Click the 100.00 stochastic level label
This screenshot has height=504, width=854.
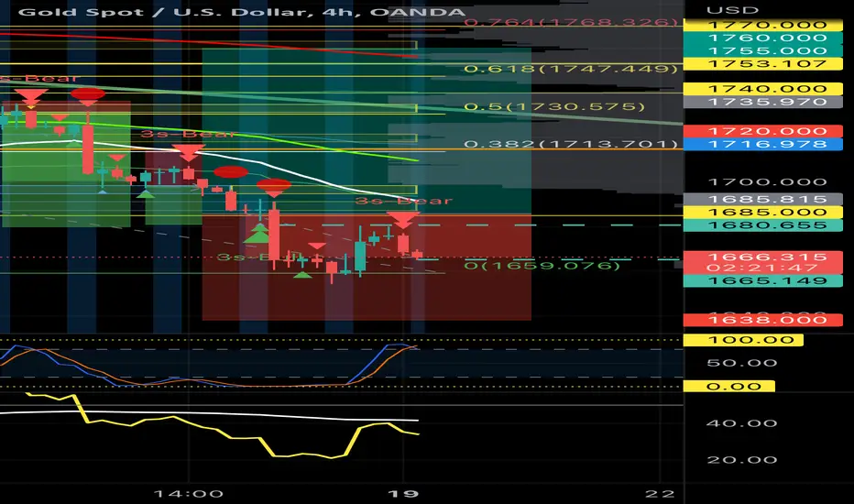743,340
